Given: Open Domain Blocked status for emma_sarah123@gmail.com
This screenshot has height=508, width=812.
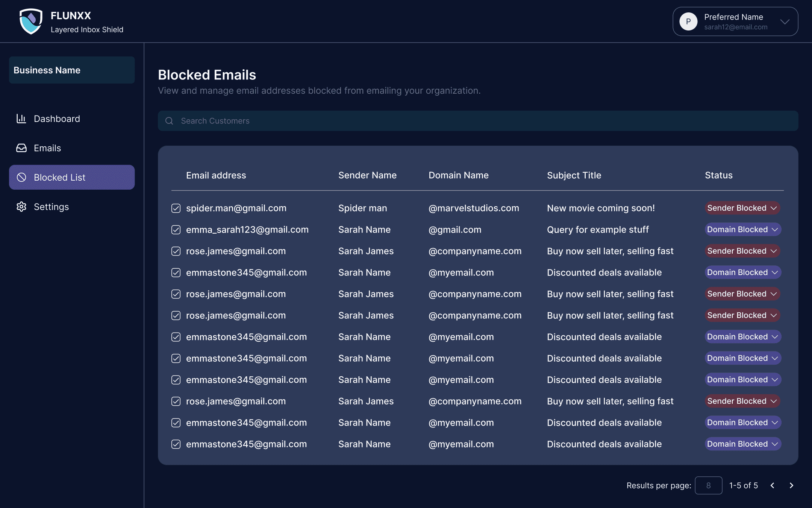Looking at the screenshot, I should 743,230.
